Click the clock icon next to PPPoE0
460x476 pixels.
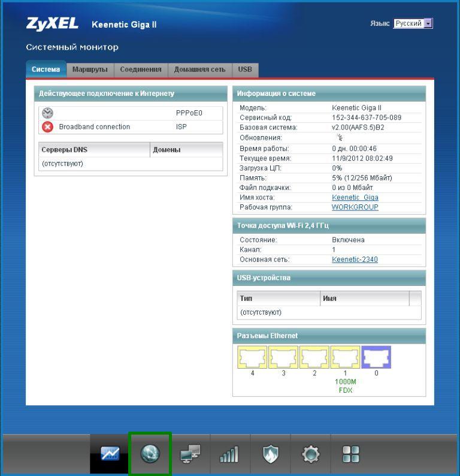tap(48, 113)
